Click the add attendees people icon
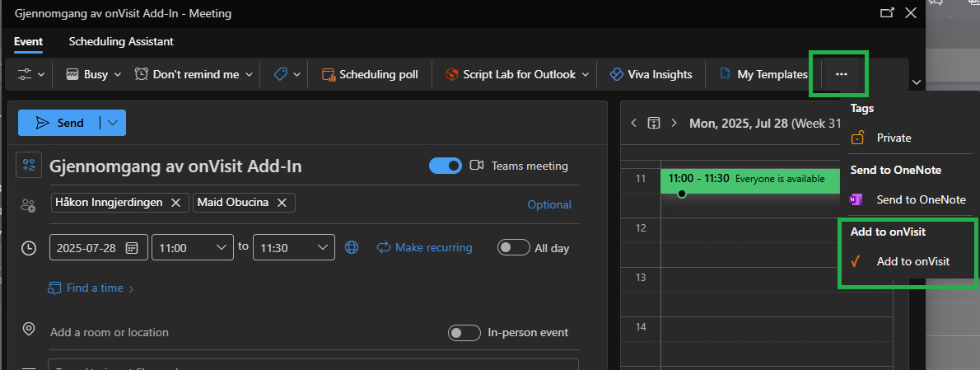This screenshot has width=980, height=370. (28, 204)
